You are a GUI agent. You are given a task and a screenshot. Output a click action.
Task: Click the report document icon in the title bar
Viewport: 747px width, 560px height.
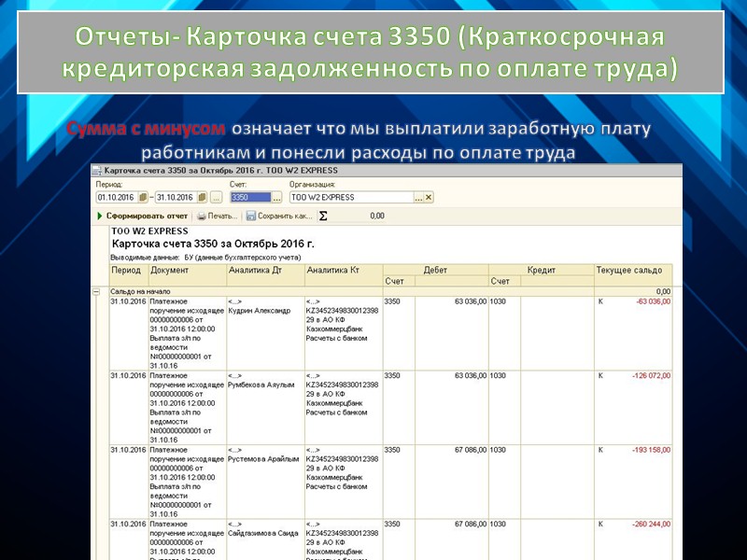point(97,171)
